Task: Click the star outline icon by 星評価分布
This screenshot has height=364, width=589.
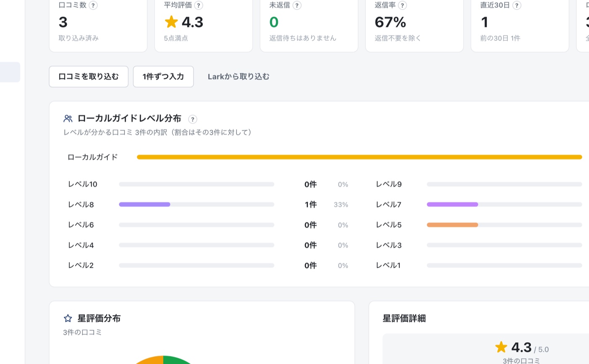Action: pos(68,318)
